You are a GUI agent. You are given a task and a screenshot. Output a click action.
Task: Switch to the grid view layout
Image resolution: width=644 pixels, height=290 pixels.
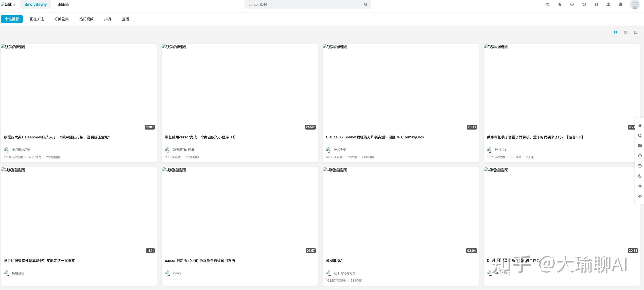click(x=615, y=32)
